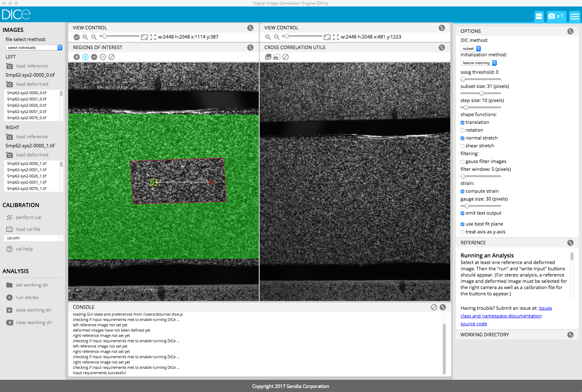Click zoom in on left view control
Viewport: 582px width, 392px height.
tap(85, 37)
